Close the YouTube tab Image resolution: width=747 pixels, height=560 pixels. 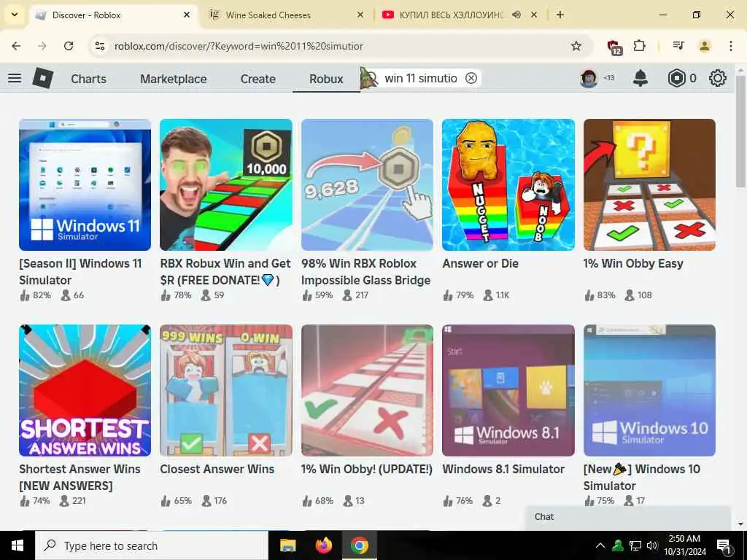(x=534, y=15)
